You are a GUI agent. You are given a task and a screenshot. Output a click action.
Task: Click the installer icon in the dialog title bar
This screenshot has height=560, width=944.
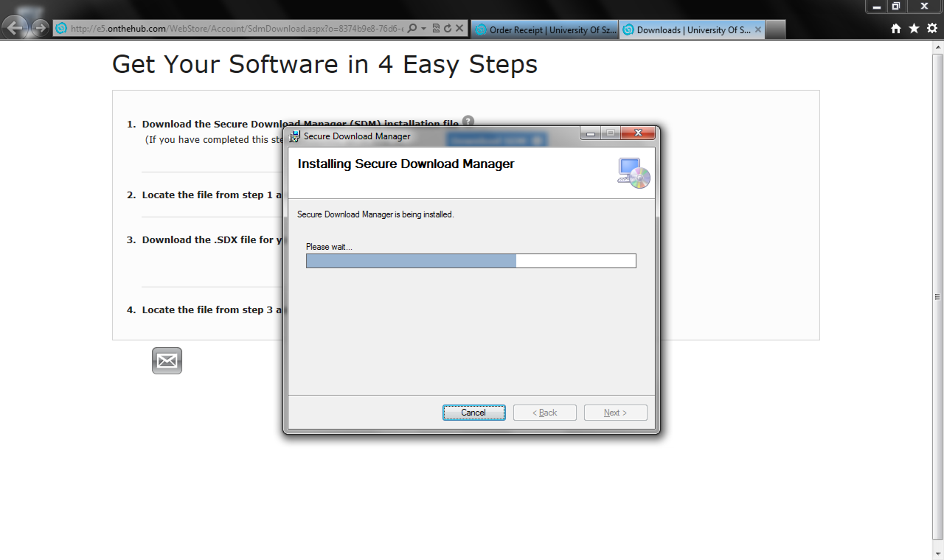click(295, 136)
